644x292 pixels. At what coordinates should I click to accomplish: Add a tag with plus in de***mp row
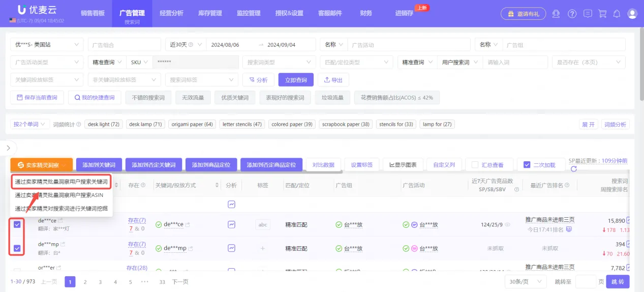pyautogui.click(x=263, y=248)
